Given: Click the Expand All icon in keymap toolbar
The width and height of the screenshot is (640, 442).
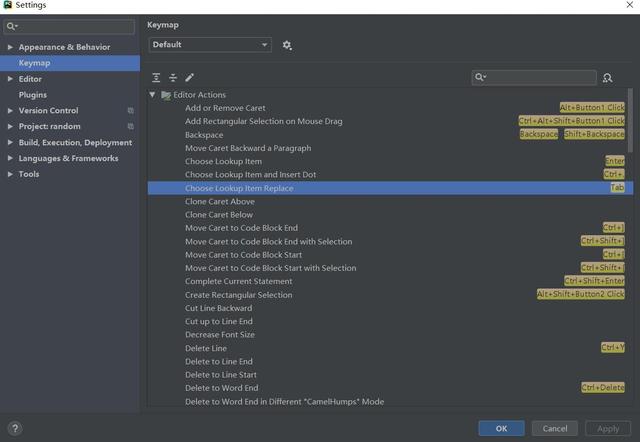Looking at the screenshot, I should pos(156,78).
